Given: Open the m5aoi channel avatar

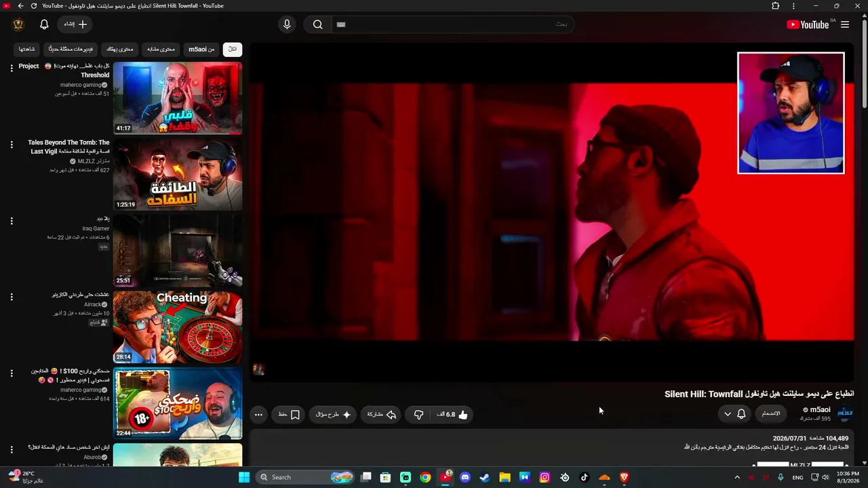Looking at the screenshot, I should (845, 413).
